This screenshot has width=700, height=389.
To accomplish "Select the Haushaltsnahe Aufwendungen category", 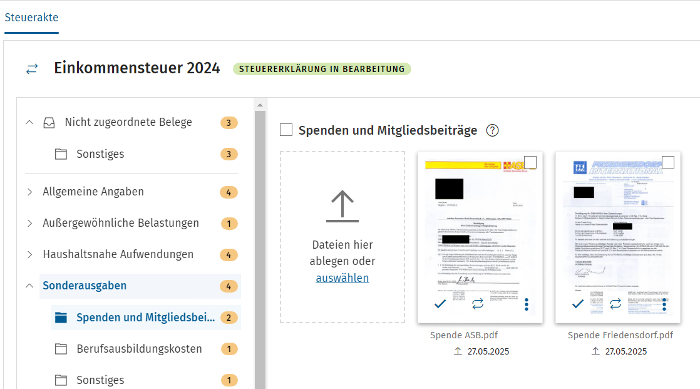I will (118, 255).
